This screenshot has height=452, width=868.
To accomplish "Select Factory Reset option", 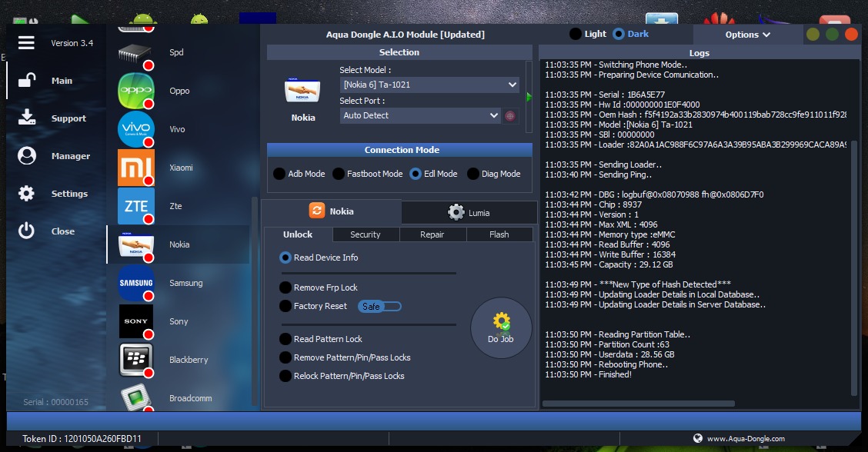I will (x=313, y=306).
